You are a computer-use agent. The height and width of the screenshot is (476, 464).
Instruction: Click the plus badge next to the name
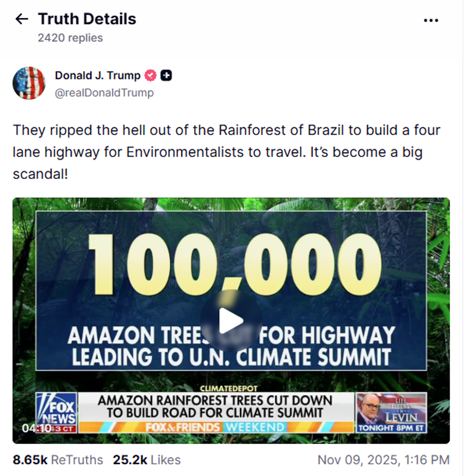[x=166, y=75]
